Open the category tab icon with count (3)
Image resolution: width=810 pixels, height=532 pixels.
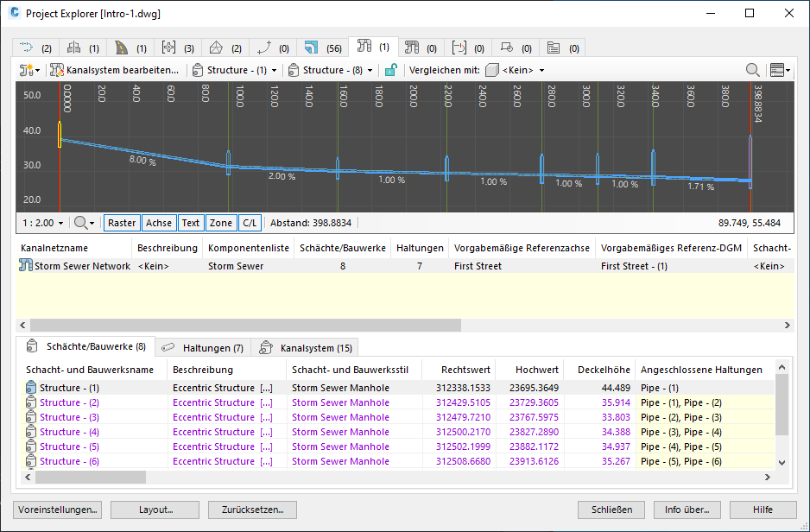pos(169,47)
